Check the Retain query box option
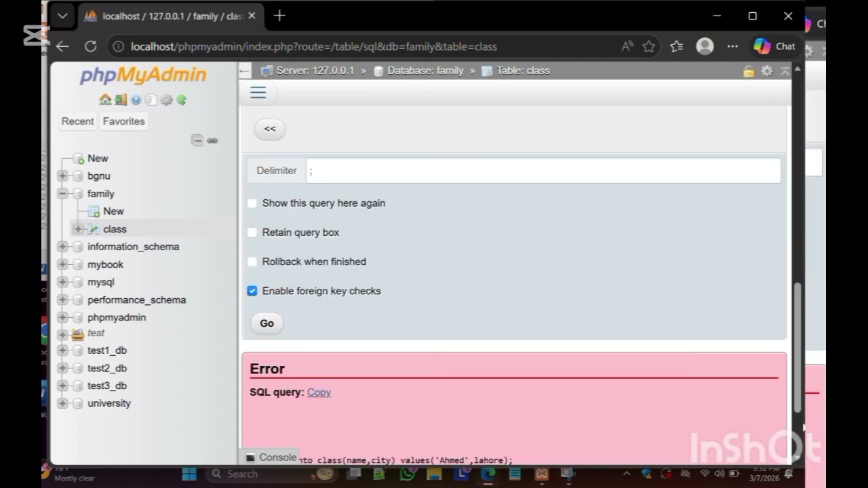868x488 pixels. click(x=252, y=232)
